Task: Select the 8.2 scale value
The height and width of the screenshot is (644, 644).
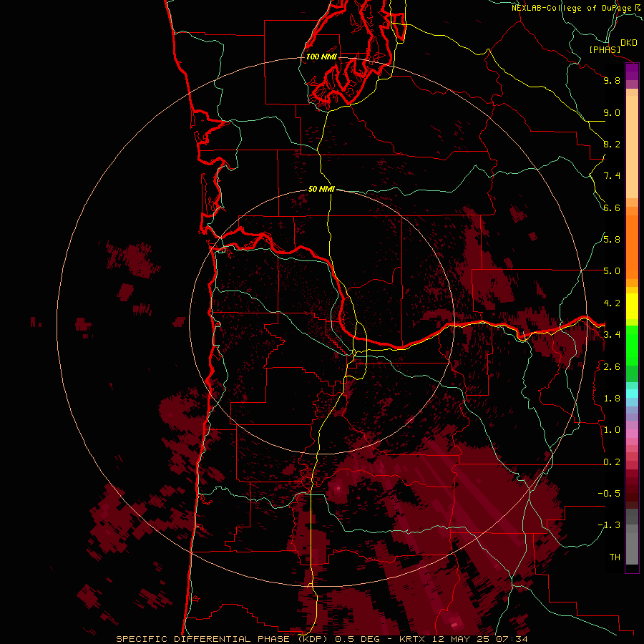Action: tap(612, 144)
